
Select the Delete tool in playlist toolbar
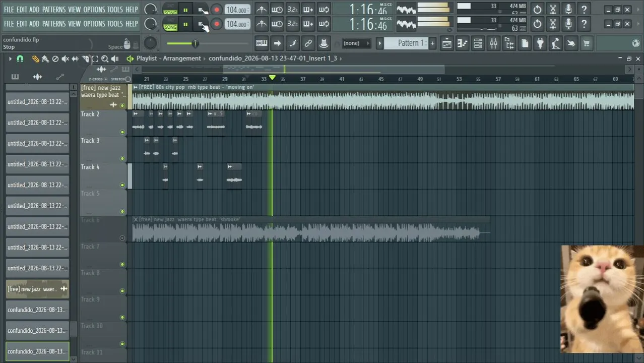(55, 58)
